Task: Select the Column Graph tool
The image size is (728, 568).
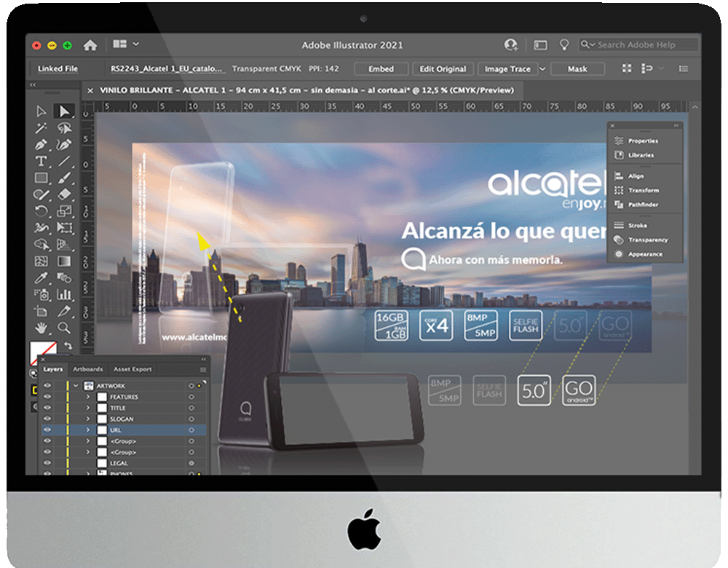Action: (64, 294)
